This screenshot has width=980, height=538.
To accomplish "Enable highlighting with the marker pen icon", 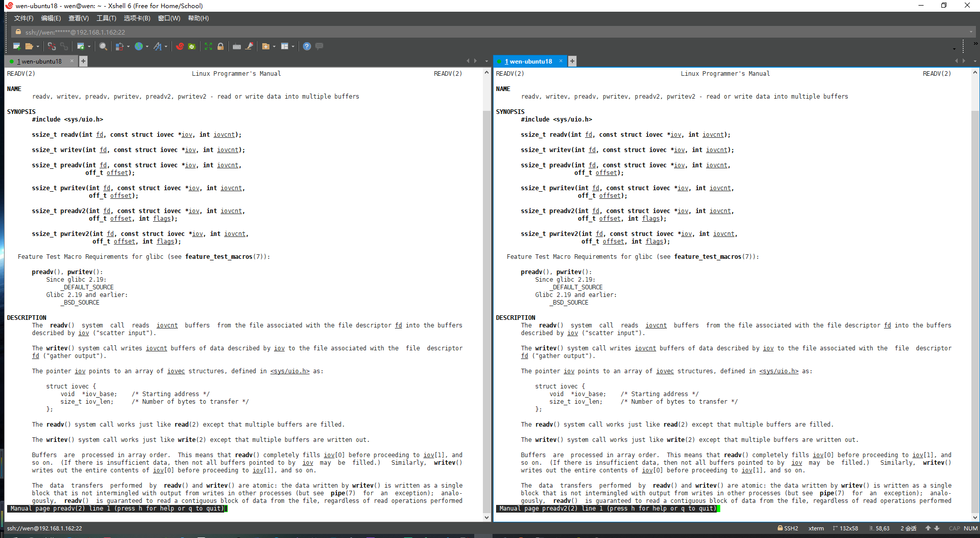I will pyautogui.click(x=249, y=46).
